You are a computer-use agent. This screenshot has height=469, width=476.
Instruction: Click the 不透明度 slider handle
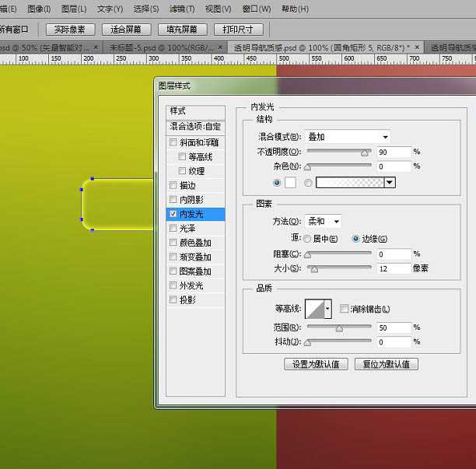[364, 153]
